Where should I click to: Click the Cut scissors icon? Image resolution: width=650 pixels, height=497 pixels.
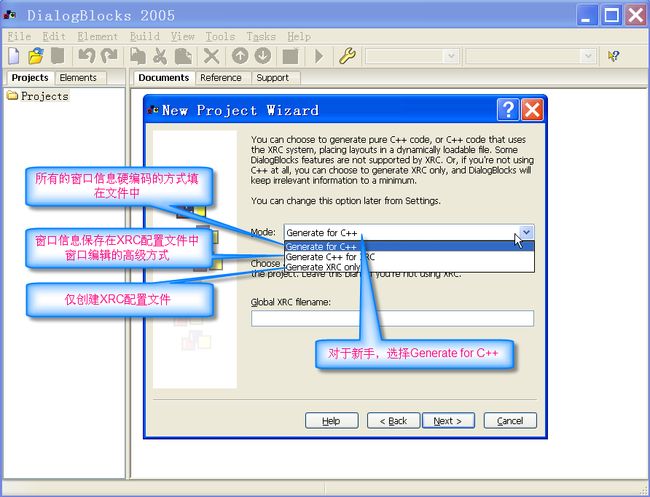[160, 56]
